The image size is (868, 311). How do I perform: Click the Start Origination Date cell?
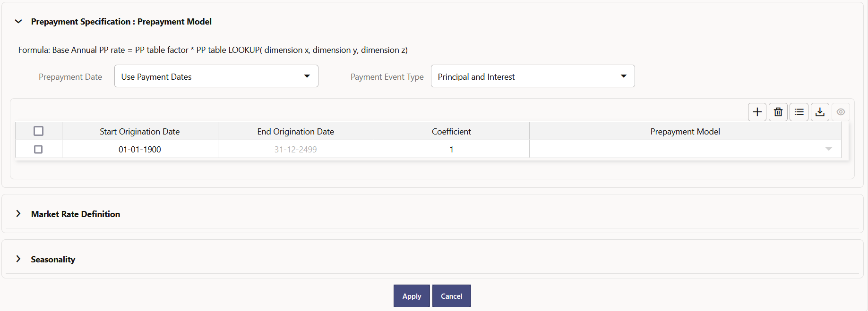(139, 149)
